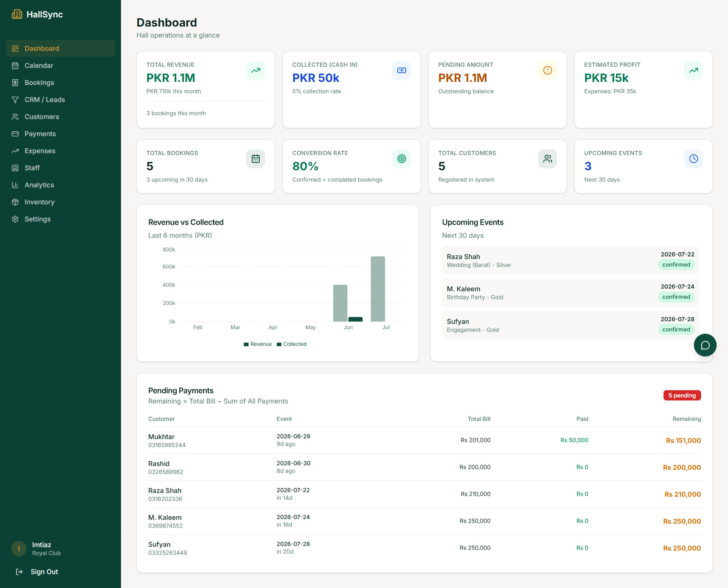Click the clock icon on Upcoming Events card
This screenshot has height=588, width=728.
[693, 159]
